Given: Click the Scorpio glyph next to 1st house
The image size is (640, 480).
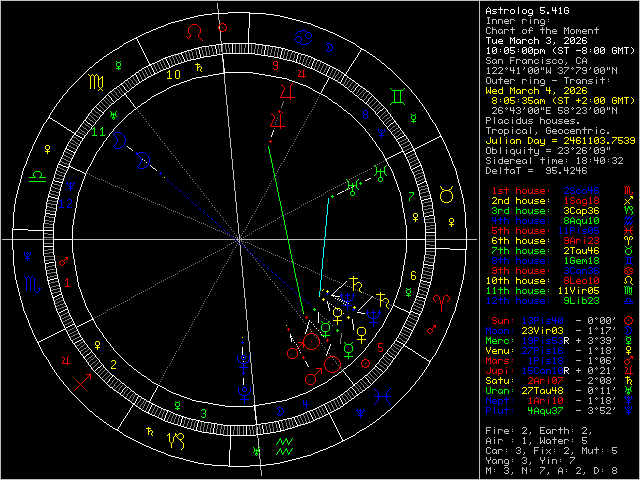Looking at the screenshot, I should click(628, 189).
